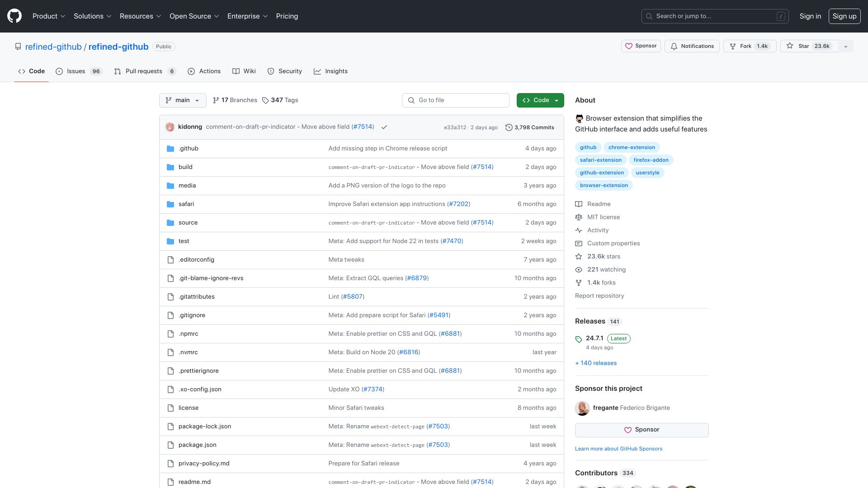Open the 3,798 Commits link
Viewport: 868px width, 488px height.
pos(530,127)
